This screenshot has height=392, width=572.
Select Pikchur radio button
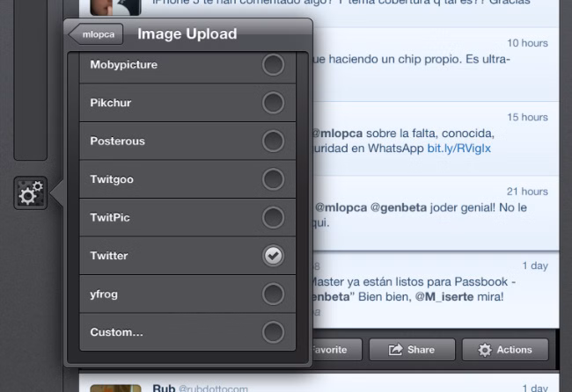click(x=273, y=103)
